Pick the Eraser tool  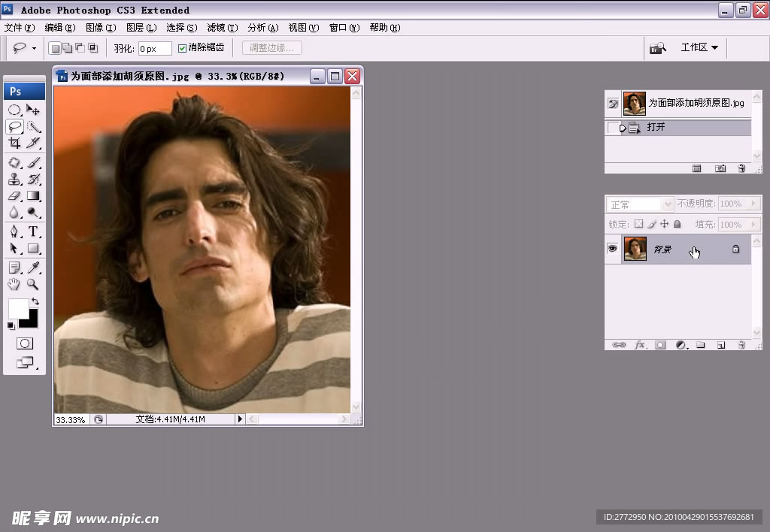(14, 196)
